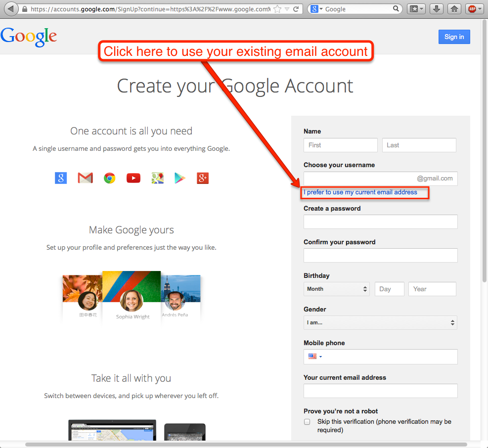Image resolution: width=488 pixels, height=448 pixels.
Task: Click the Sophia Wright profile photo
Action: 132,300
